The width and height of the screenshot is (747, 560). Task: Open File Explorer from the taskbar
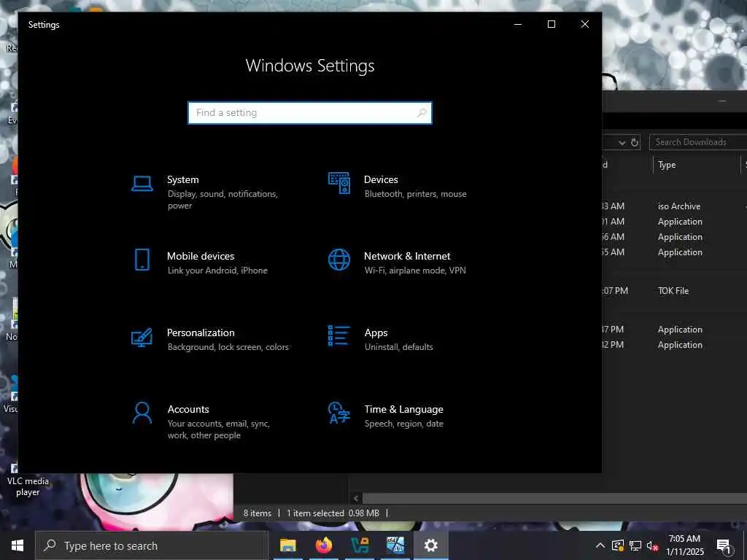tap(287, 545)
